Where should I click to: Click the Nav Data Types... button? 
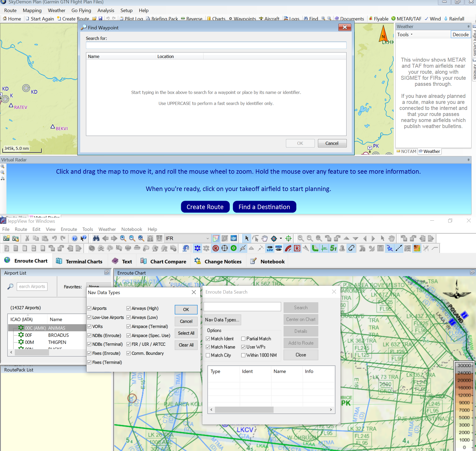click(222, 320)
